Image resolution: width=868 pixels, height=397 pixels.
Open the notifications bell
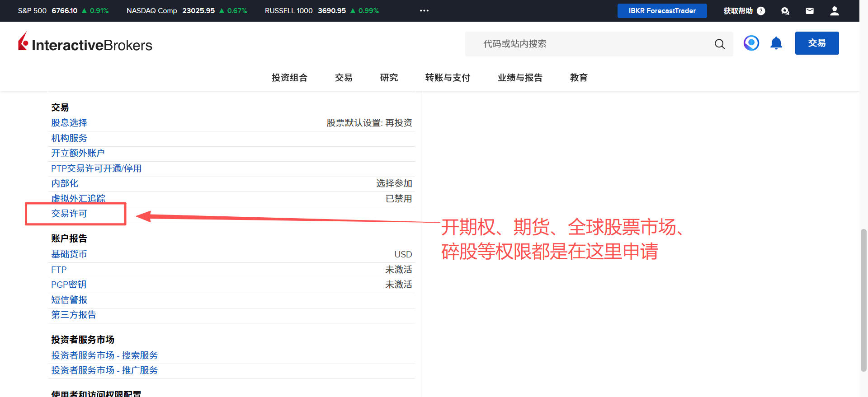(776, 43)
